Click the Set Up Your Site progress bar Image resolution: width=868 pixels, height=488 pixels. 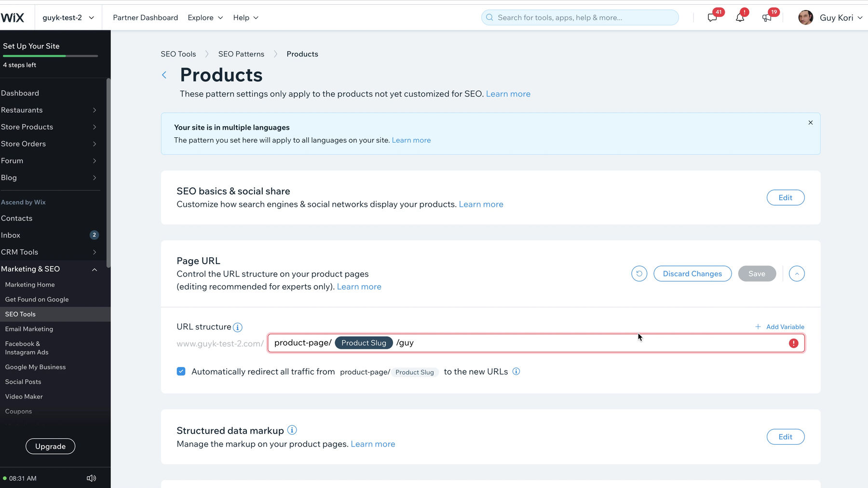coord(50,56)
